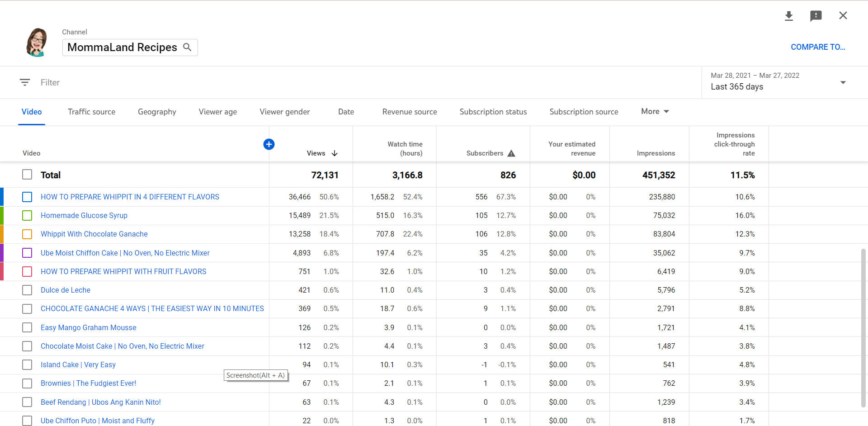Click the Views sort descending arrow

tap(335, 153)
